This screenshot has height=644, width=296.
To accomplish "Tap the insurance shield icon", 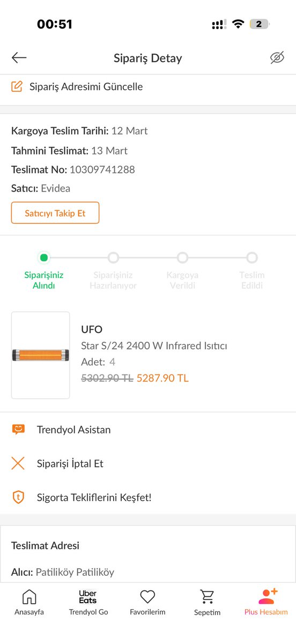I will pyautogui.click(x=18, y=497).
